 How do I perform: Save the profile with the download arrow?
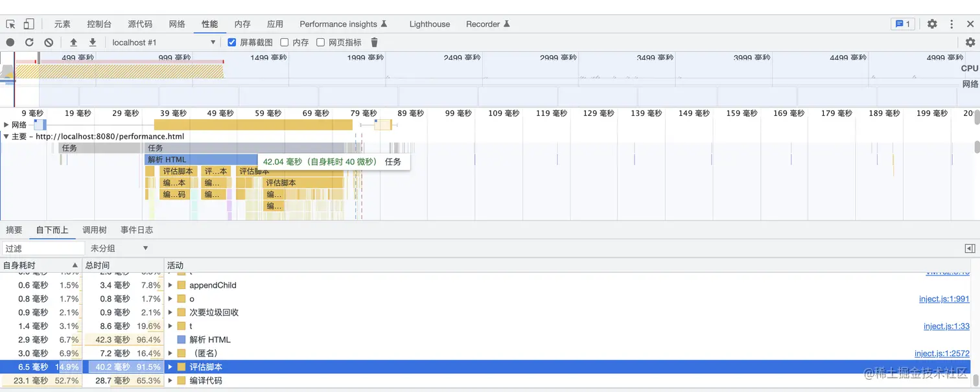(93, 42)
